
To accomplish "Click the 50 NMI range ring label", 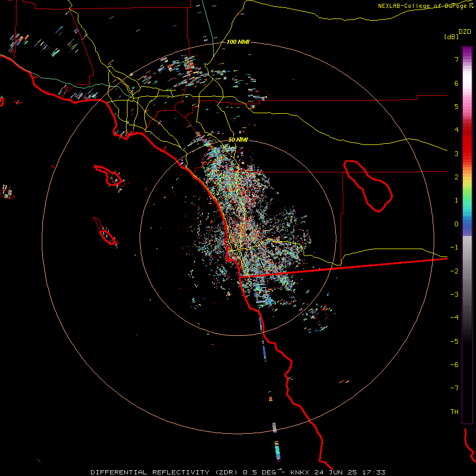I will point(238,140).
